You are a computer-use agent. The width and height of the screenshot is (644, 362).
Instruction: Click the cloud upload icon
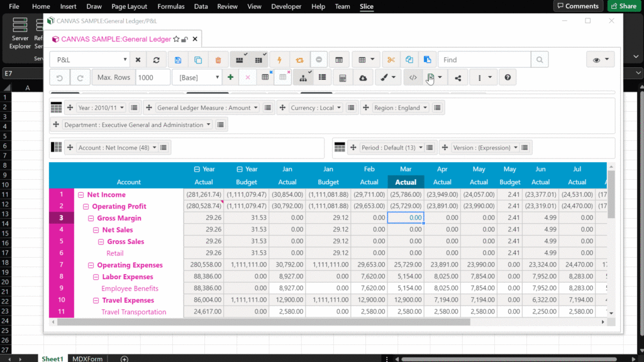[x=363, y=78]
